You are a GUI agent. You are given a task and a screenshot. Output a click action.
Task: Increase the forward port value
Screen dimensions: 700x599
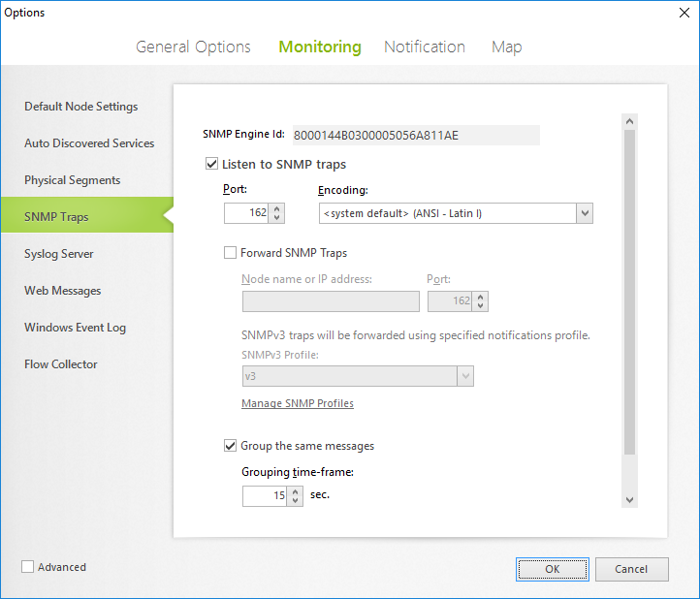pyautogui.click(x=480, y=297)
